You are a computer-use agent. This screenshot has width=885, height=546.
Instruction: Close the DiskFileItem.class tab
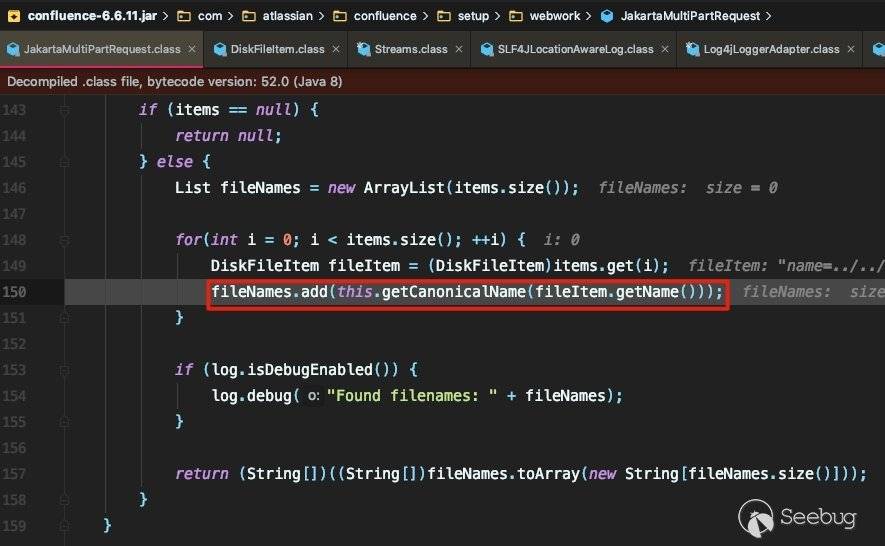click(x=336, y=49)
